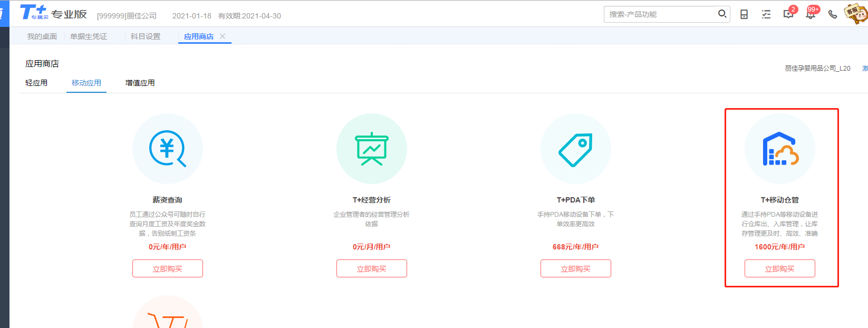Switch to 单据生凭证 tab
The width and height of the screenshot is (868, 328).
pos(89,36)
